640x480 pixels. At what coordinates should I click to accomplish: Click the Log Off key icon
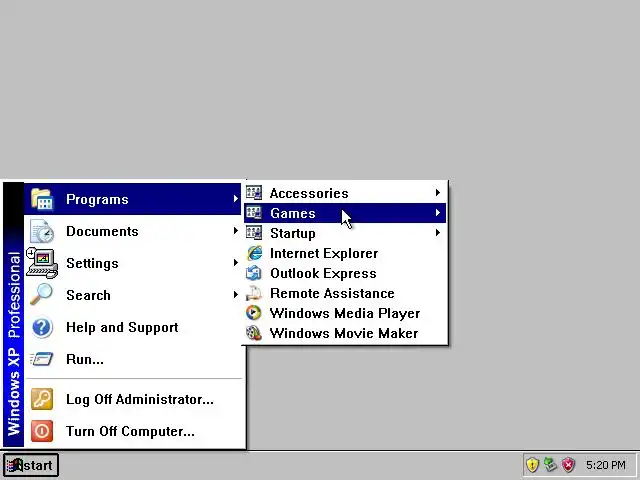tap(42, 399)
